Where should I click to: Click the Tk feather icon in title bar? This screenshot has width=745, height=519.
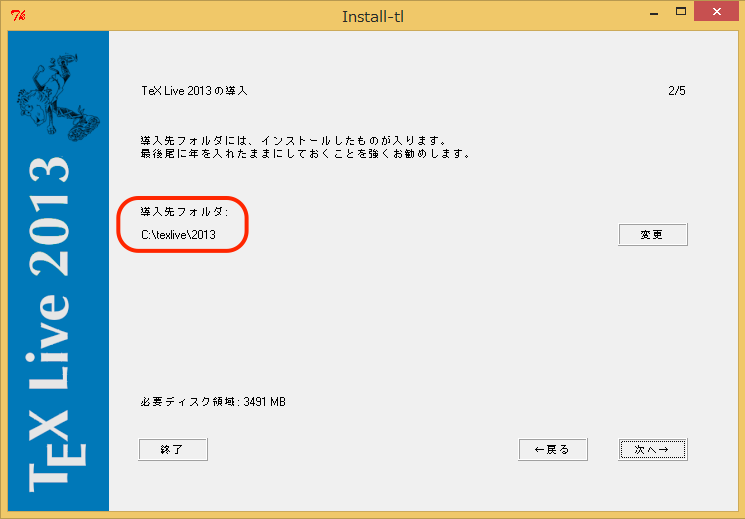click(17, 16)
